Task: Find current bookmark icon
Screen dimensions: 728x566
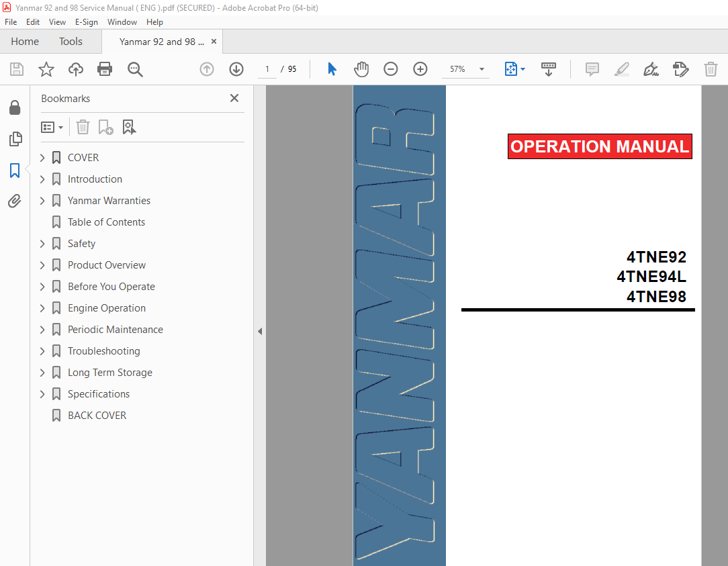Action: 129,127
